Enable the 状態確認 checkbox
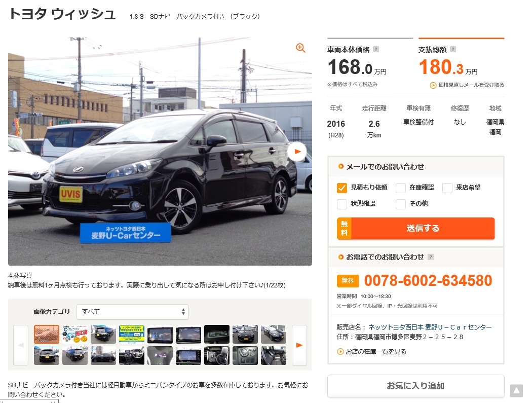The height and width of the screenshot is (403, 532). 341,204
